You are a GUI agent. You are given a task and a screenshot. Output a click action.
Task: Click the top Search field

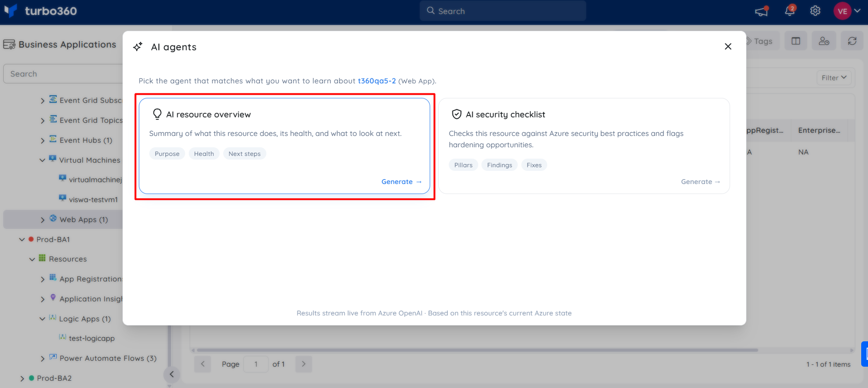[503, 11]
